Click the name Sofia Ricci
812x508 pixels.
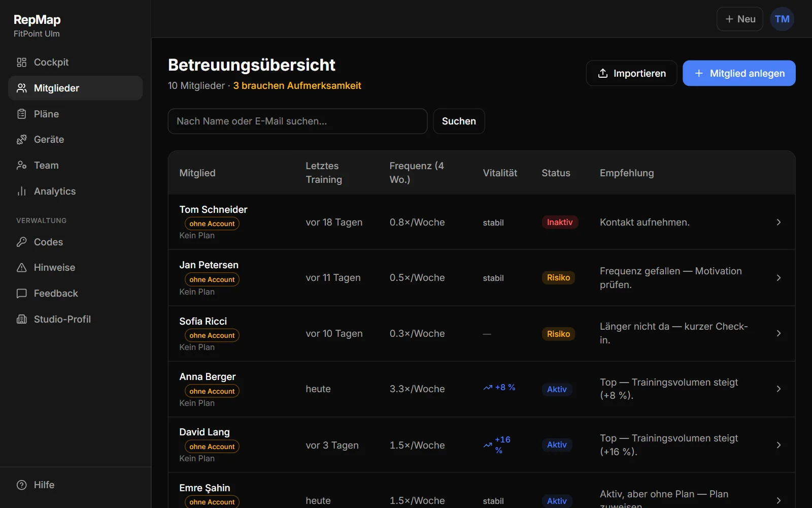coord(203,321)
